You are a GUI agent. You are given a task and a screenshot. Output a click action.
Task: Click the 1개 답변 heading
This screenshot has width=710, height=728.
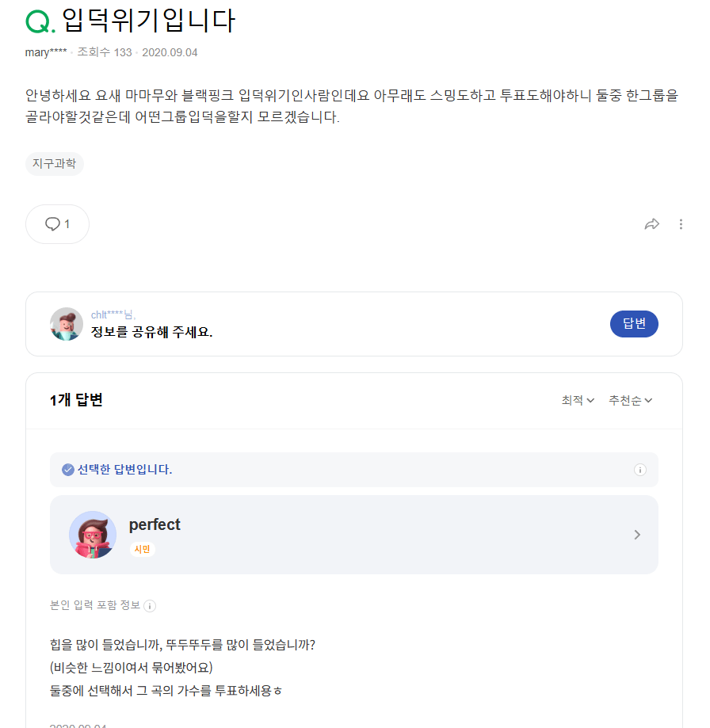(76, 400)
